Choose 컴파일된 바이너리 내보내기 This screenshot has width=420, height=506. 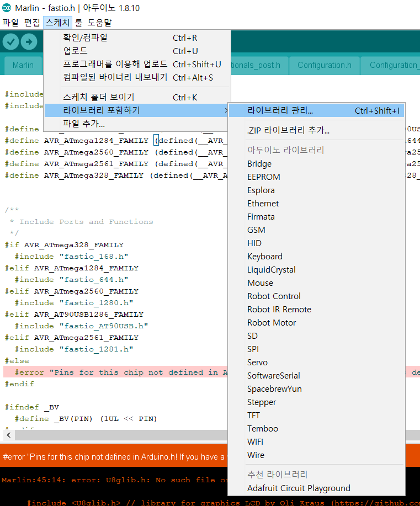coord(137,77)
